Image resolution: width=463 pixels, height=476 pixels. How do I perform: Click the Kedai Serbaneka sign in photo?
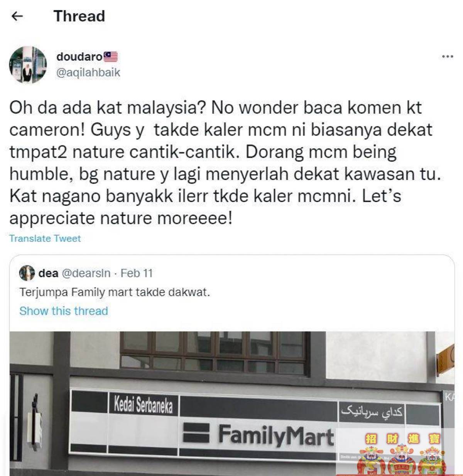[143, 405]
